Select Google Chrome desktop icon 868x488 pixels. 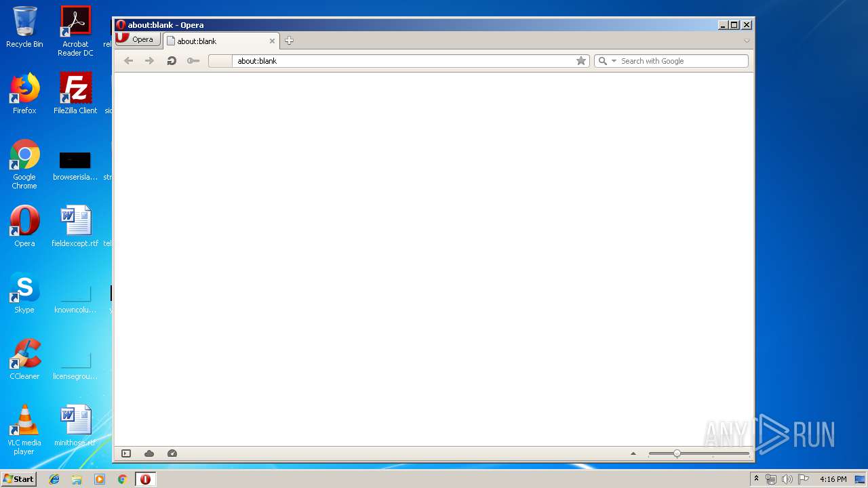pyautogui.click(x=24, y=164)
